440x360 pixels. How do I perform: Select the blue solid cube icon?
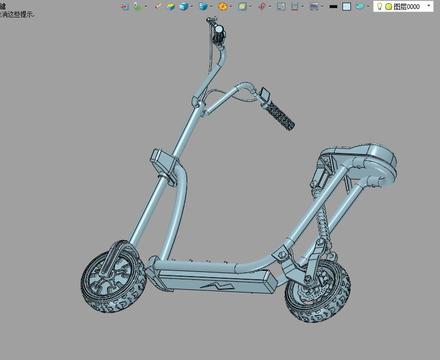(x=184, y=6)
